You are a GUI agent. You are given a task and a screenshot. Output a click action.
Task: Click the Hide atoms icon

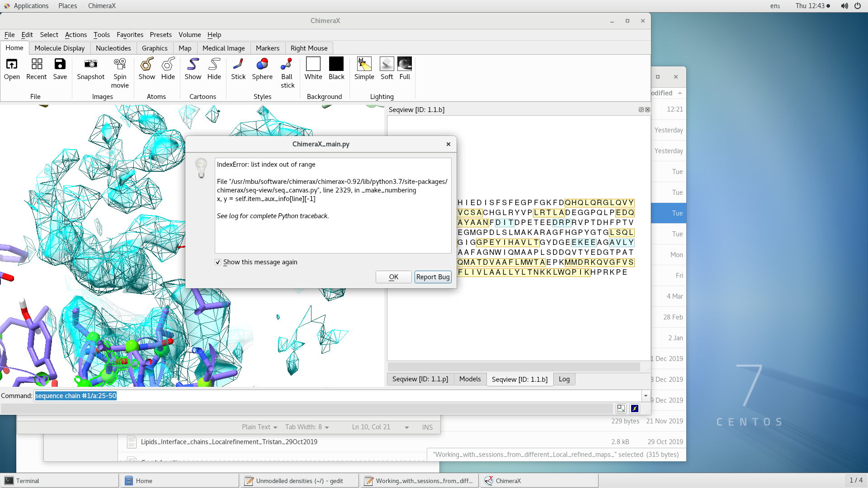[168, 64]
